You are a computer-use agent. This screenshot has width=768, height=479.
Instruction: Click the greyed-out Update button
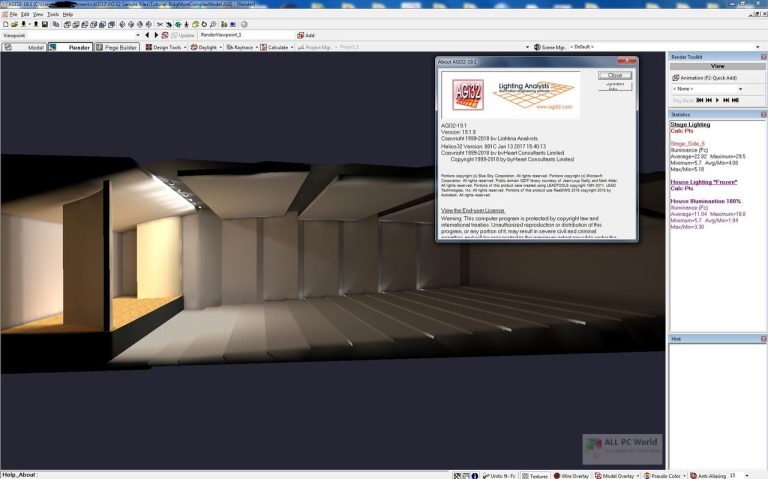[x=184, y=35]
